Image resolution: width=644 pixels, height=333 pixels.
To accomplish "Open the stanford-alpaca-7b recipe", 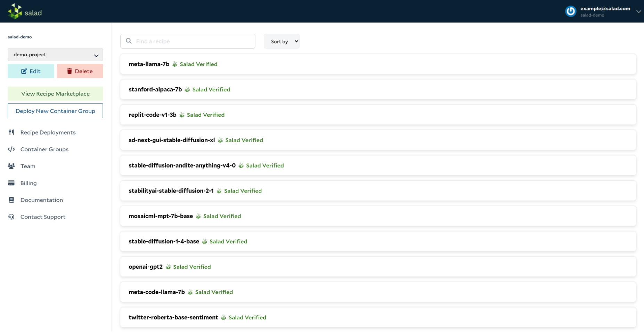I will click(378, 89).
